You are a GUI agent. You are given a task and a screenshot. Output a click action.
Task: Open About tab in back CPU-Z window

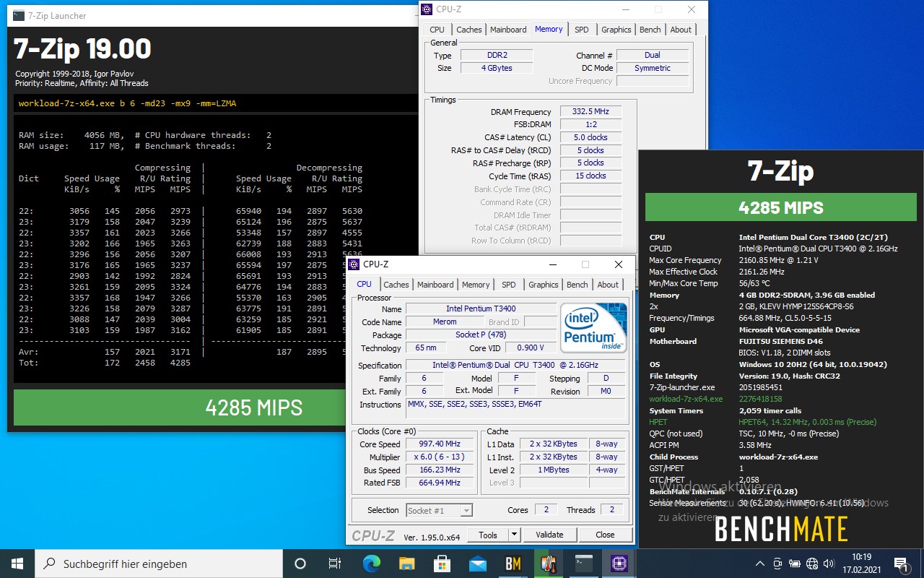(x=681, y=30)
